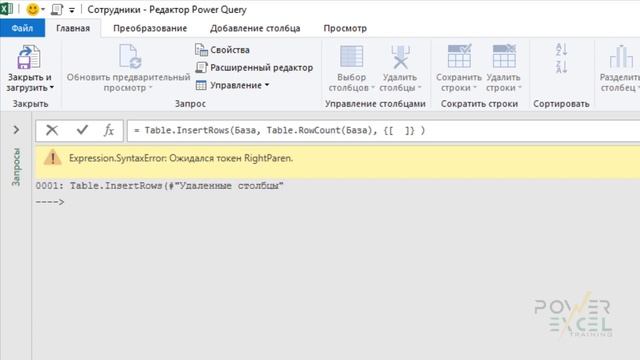Click the vertical Запросы pane label
This screenshot has width=640, height=360.
coord(16,167)
